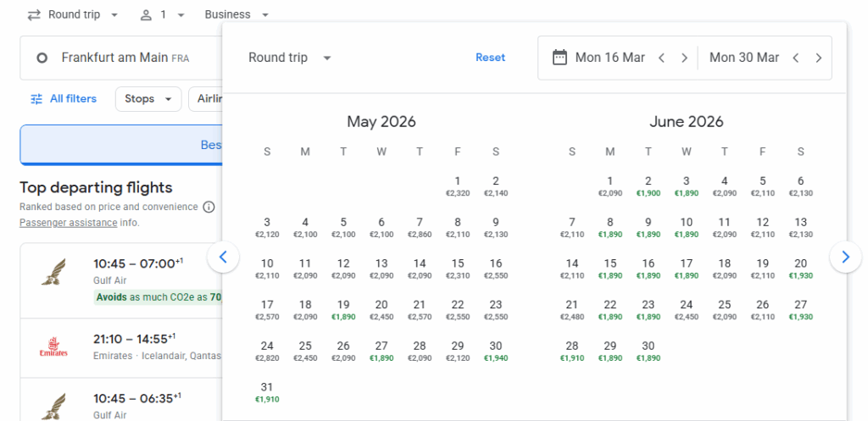
Task: Click the green Avoids CO2e badge
Action: tap(159, 297)
